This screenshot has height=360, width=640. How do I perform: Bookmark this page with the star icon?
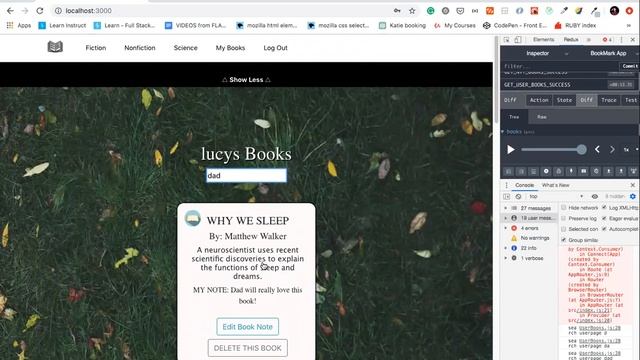pos(412,11)
